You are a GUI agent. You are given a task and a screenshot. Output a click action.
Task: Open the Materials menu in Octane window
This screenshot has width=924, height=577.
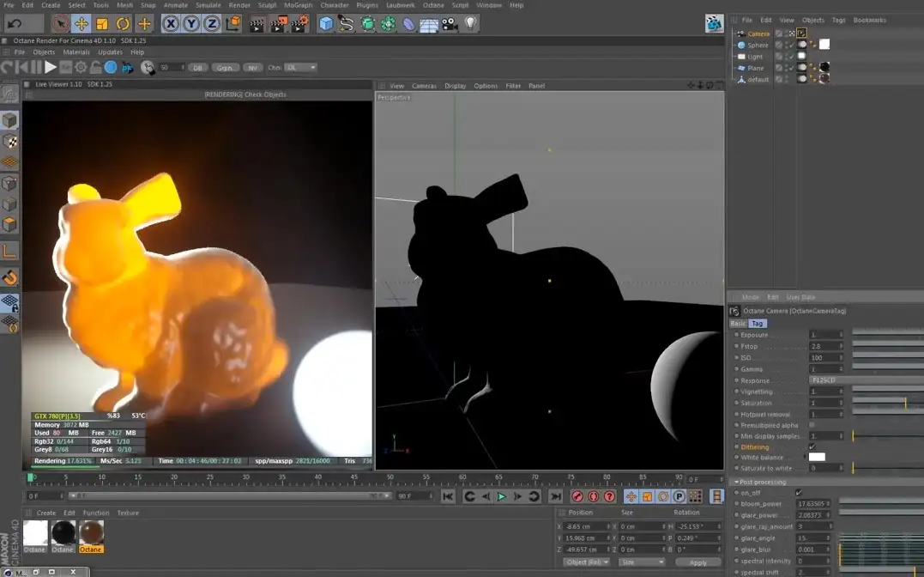76,52
